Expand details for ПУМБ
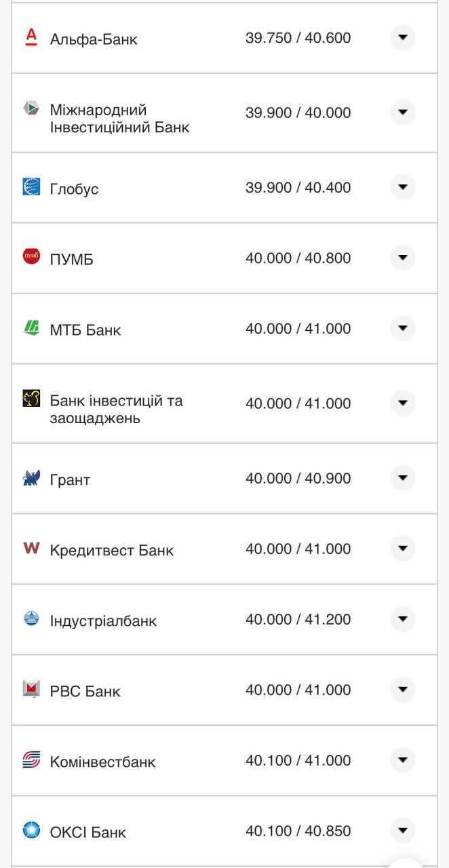 [403, 258]
